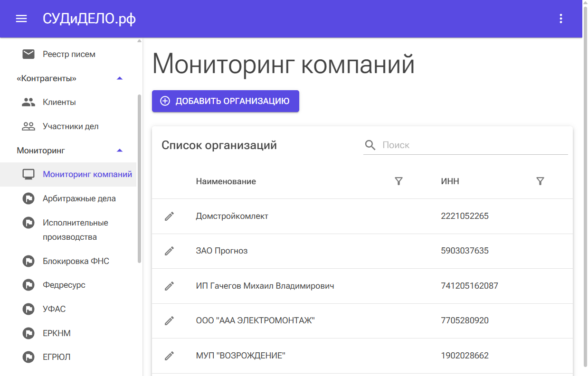Click the СУДиДЕЛО.рф site title
The image size is (588, 376).
89,19
